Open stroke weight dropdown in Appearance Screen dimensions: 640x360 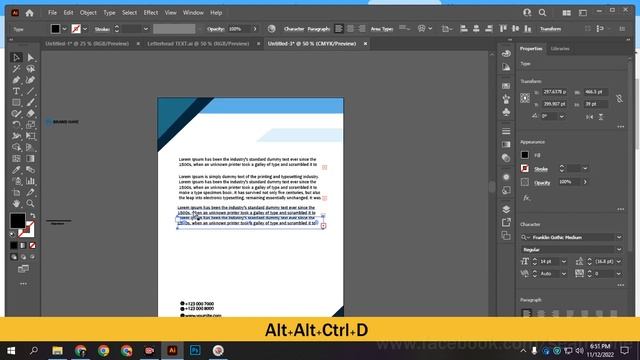pyautogui.click(x=585, y=168)
